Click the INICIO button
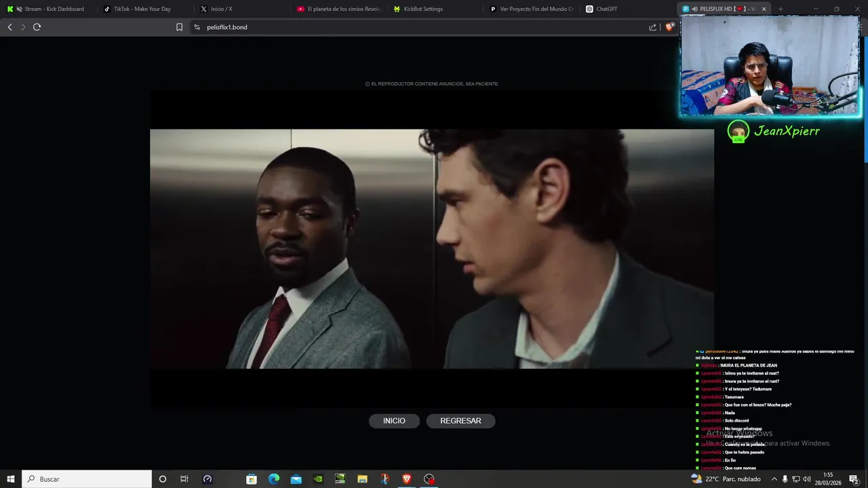Image resolution: width=868 pixels, height=488 pixels. [x=394, y=421]
